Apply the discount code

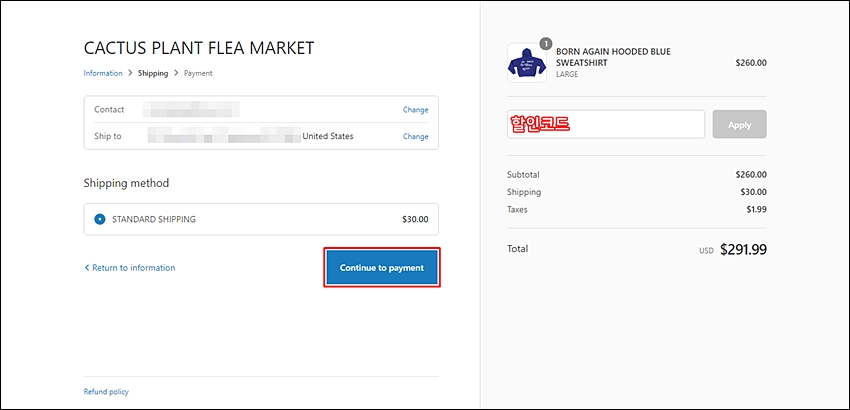[739, 124]
